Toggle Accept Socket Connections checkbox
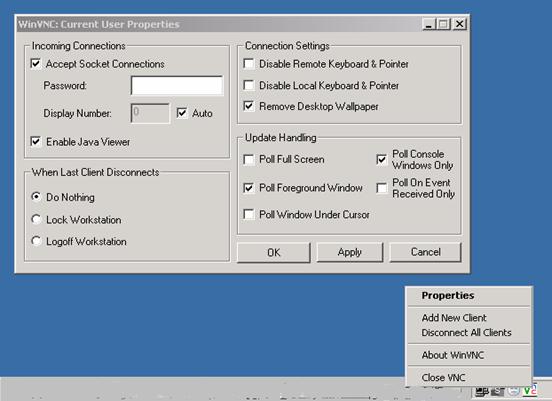The image size is (552, 401). click(x=36, y=64)
